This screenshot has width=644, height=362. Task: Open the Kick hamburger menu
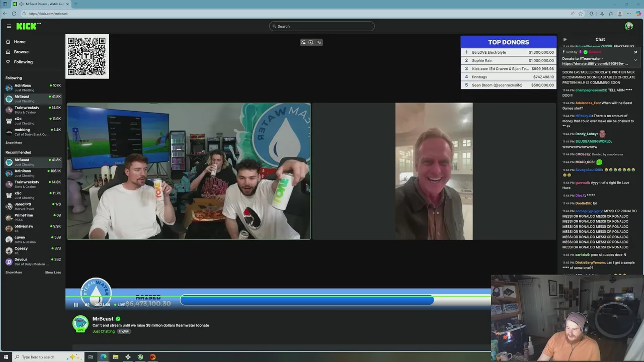click(x=9, y=26)
